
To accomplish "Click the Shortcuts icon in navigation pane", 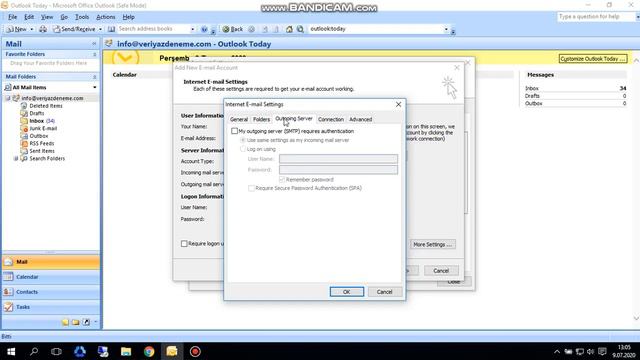I will 86,322.
